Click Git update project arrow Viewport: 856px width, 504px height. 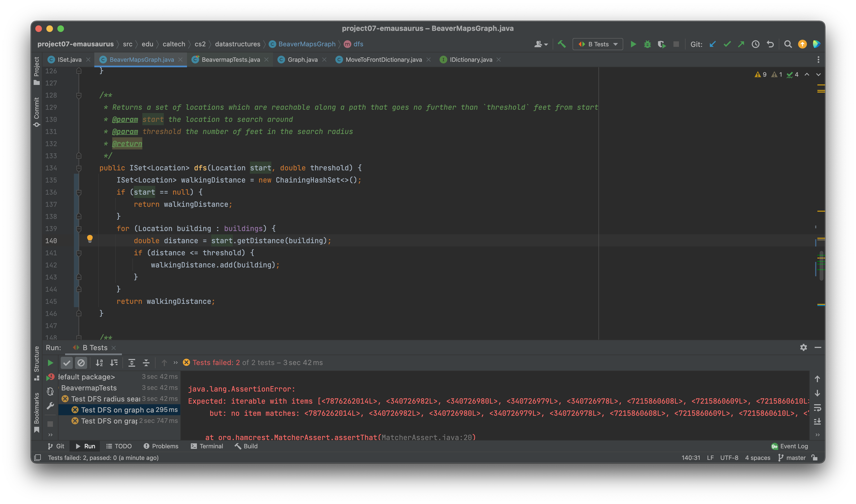[x=713, y=44]
